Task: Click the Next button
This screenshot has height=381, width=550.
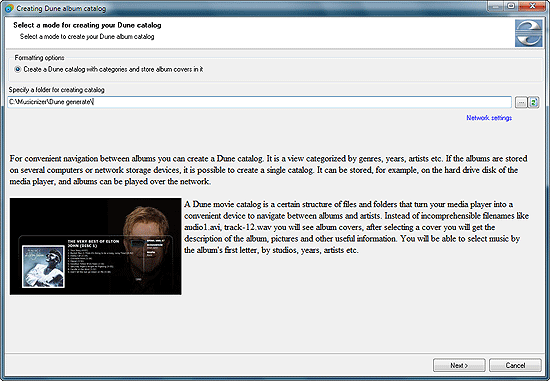Action: point(459,365)
